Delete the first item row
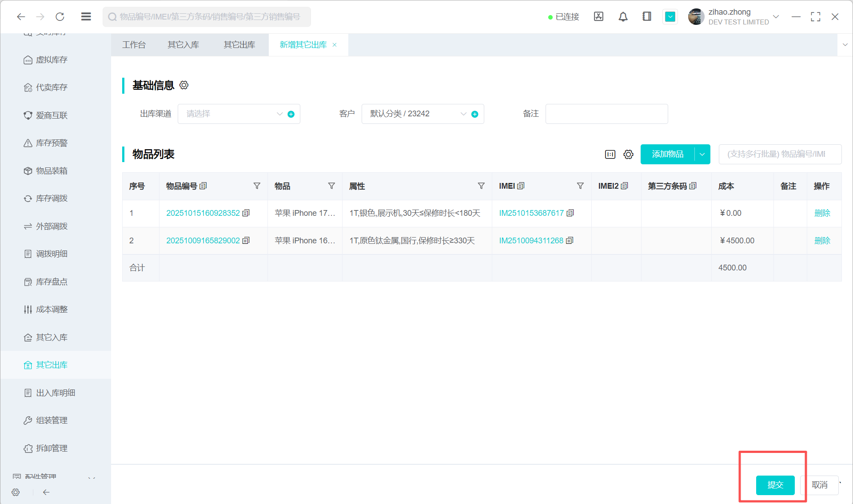This screenshot has height=504, width=853. 822,213
